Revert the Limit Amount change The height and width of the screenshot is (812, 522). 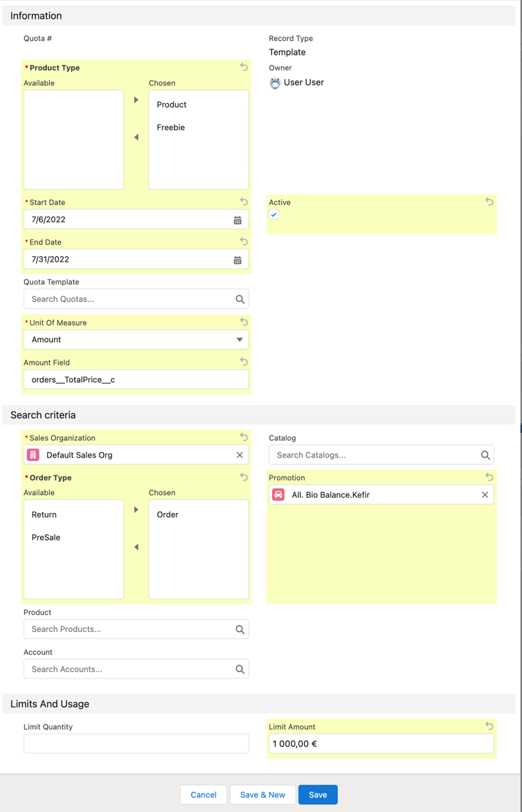click(x=489, y=725)
